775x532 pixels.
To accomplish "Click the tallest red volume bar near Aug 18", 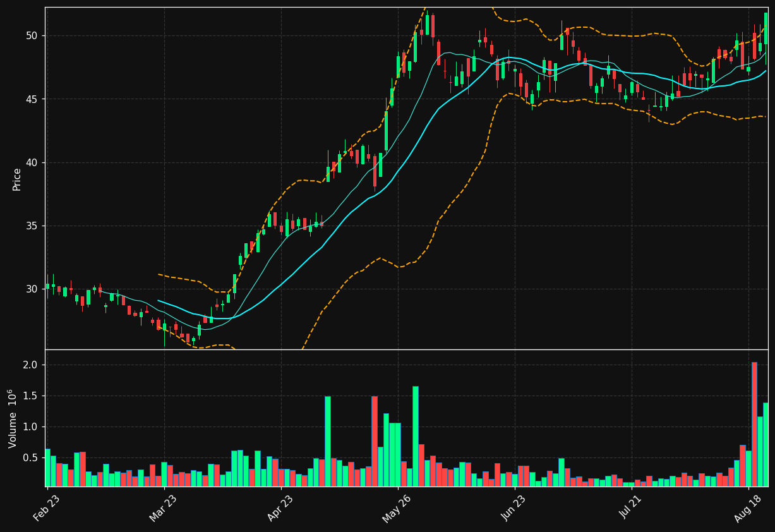I will (754, 424).
